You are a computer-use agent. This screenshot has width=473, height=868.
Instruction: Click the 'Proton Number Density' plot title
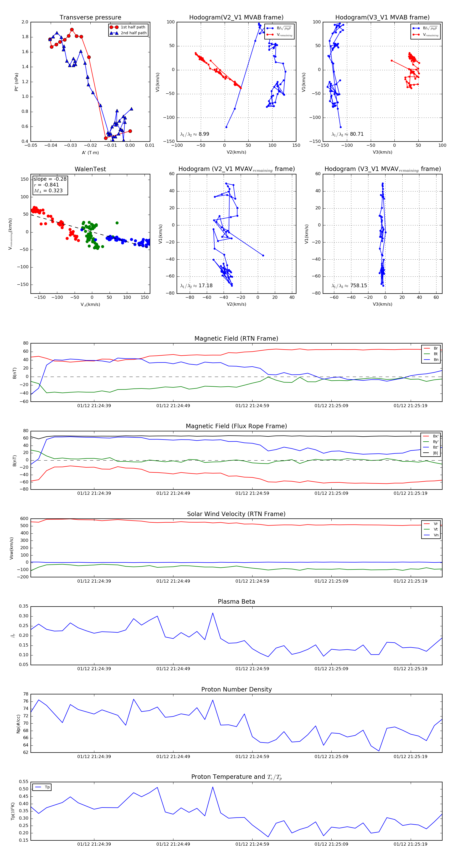point(236,689)
